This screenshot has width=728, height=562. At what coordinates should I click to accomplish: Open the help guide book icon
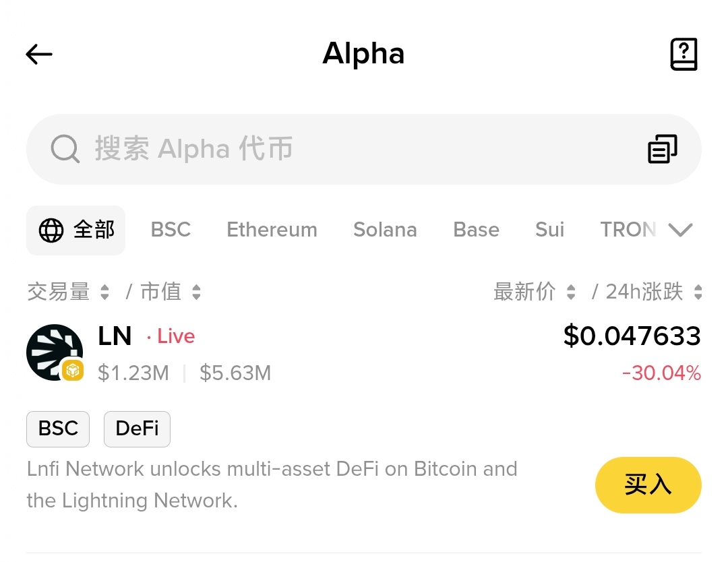(x=684, y=55)
